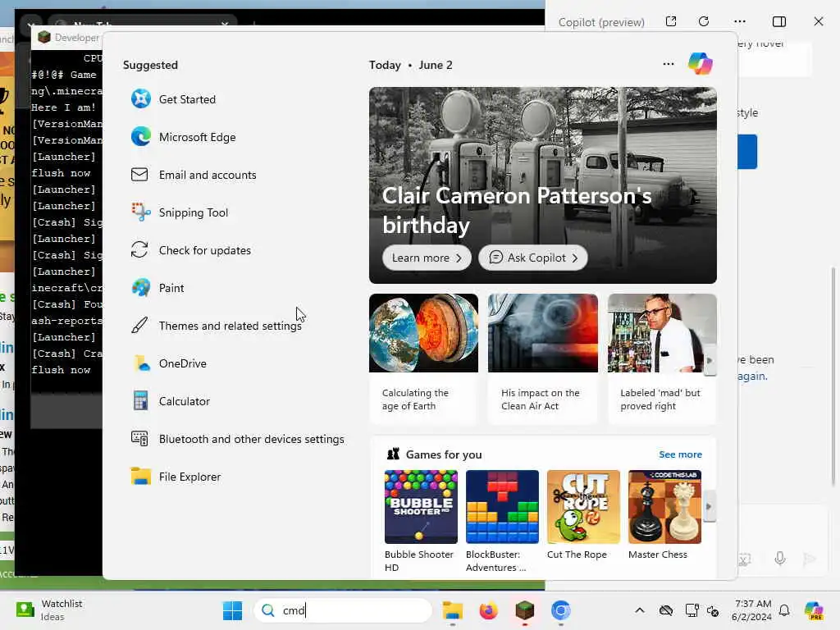Click the 'again.' link in Copilot pane

point(753,376)
